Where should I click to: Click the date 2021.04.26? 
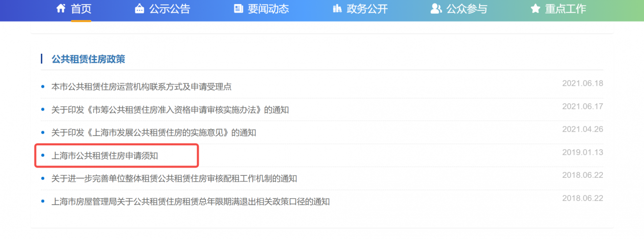click(582, 129)
